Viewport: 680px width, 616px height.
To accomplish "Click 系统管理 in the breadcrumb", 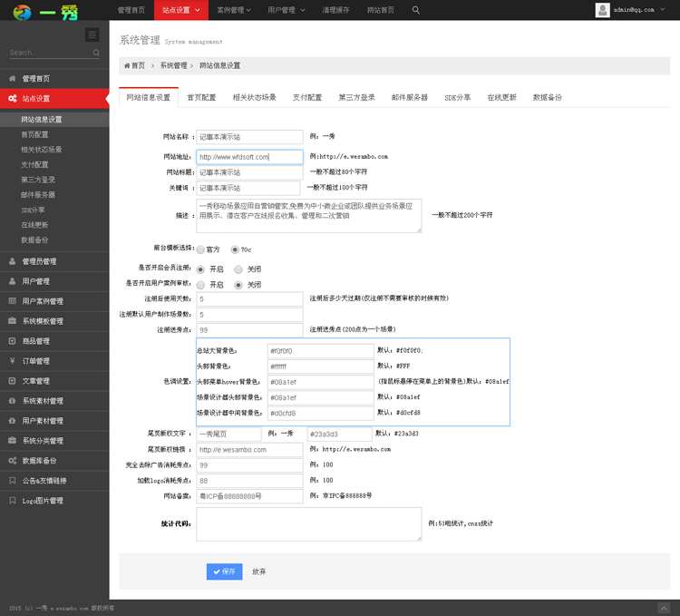I will pos(173,65).
